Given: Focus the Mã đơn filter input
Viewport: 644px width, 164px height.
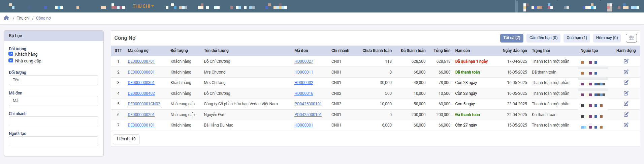Looking at the screenshot, I should point(54,101).
